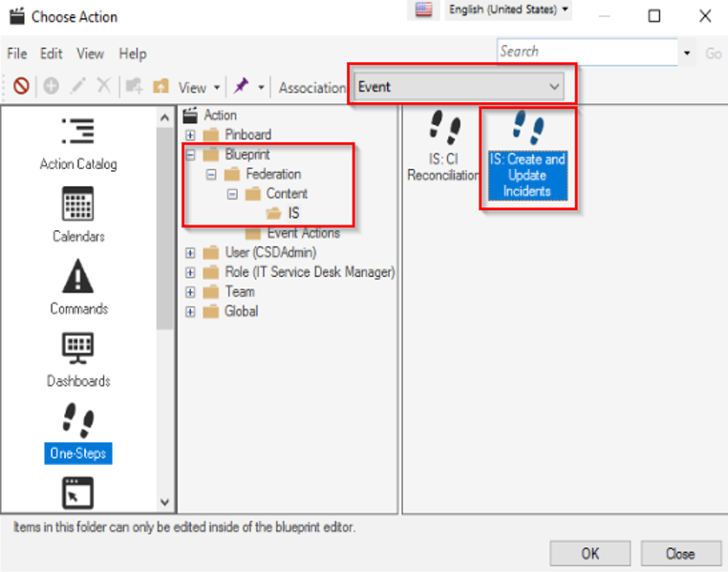Open the Commands warning-triangle icon
Image resolution: width=728 pixels, height=572 pixels.
pos(77,278)
